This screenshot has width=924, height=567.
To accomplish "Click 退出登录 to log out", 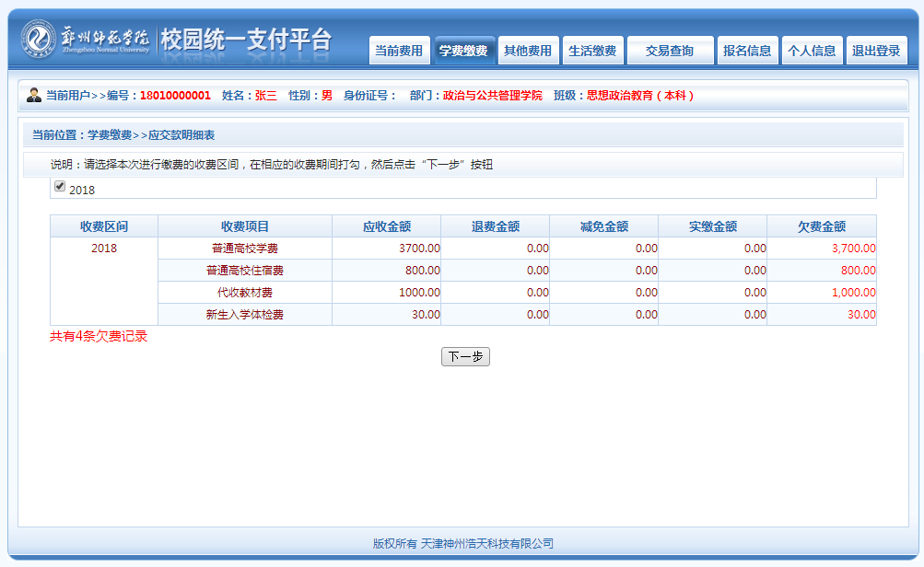I will tap(876, 51).
